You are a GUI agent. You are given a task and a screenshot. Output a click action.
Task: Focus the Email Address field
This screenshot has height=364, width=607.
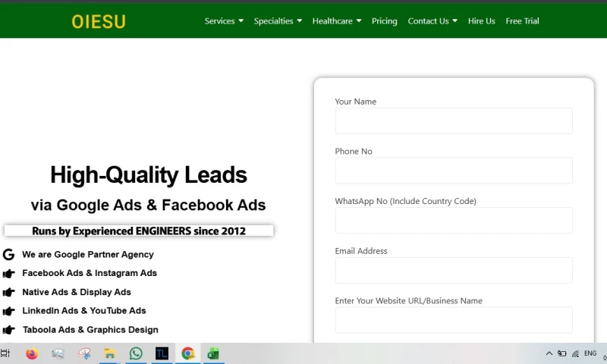[x=454, y=271]
